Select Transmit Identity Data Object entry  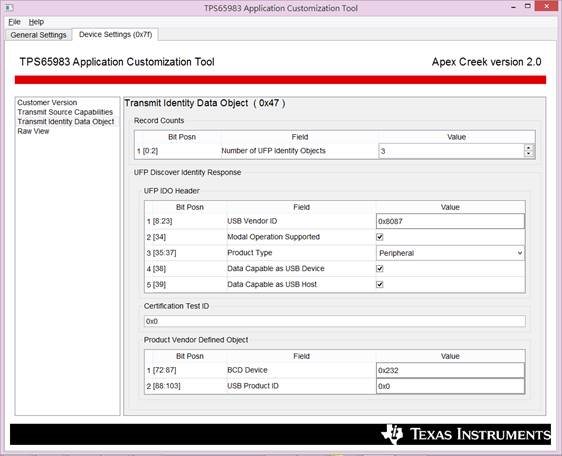tap(66, 122)
